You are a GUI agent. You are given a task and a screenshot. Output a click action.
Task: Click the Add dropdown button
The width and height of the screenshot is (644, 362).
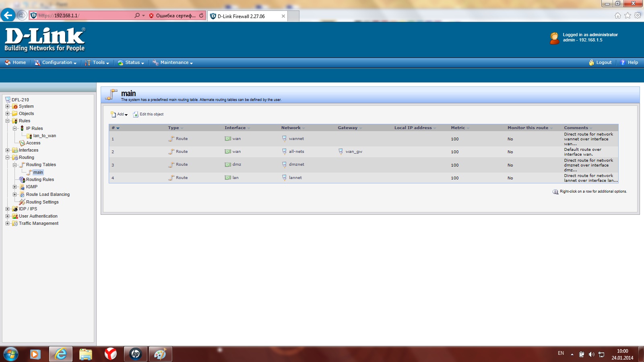coord(119,114)
